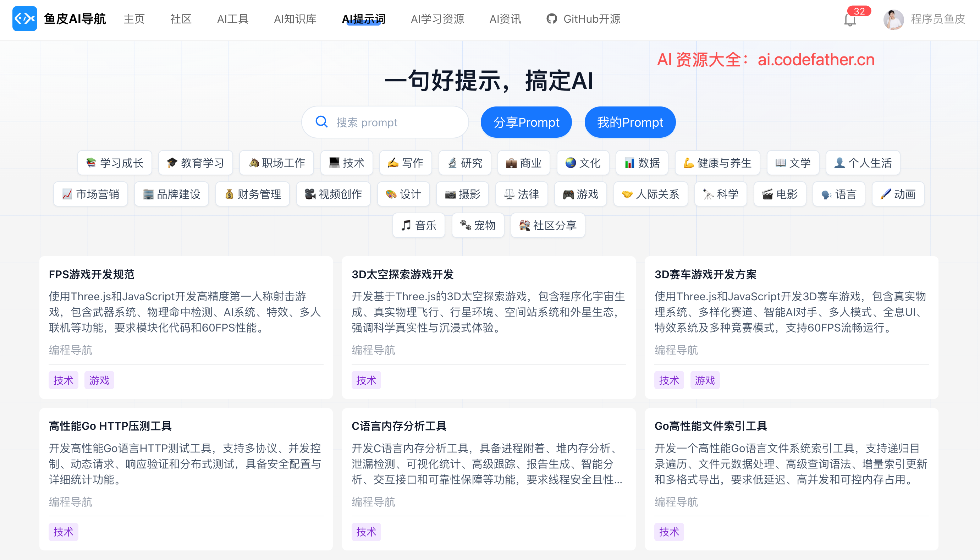Click the search magnifier icon
980x560 pixels.
pyautogui.click(x=321, y=122)
